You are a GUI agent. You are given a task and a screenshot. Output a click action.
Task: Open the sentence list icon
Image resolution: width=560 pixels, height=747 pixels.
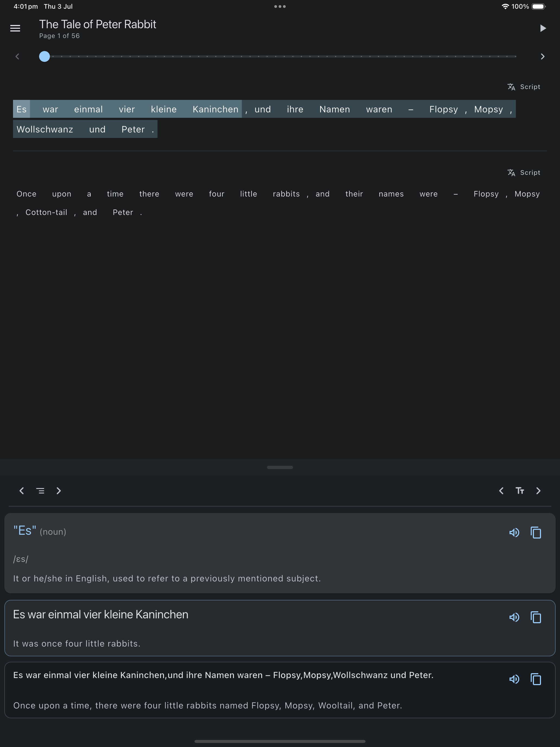tap(40, 491)
